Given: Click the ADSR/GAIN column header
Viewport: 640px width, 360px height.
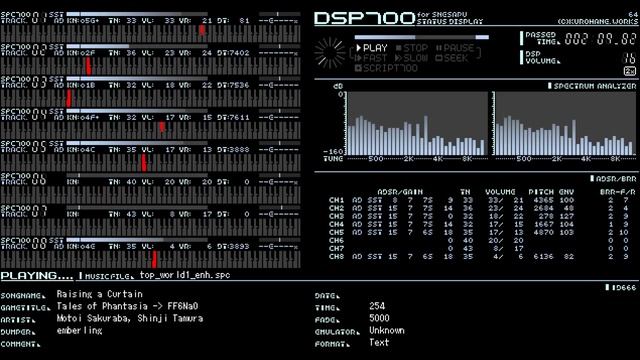Looking at the screenshot, I should pos(400,191).
